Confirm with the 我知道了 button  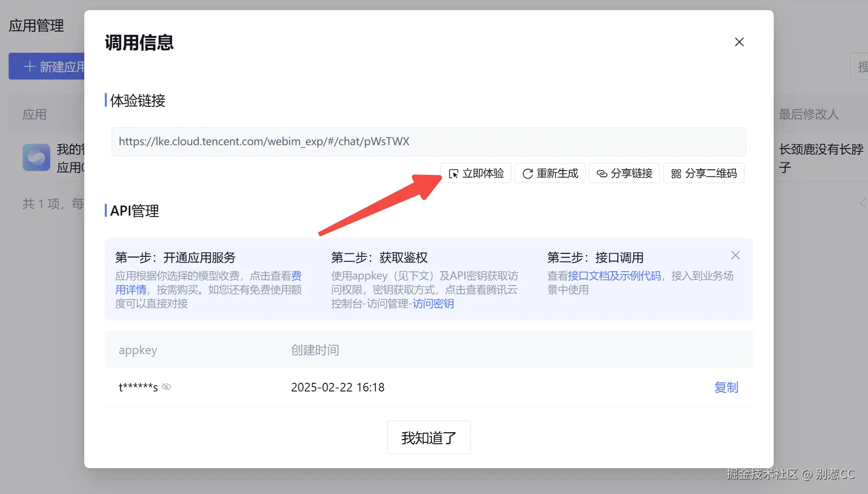pyautogui.click(x=428, y=437)
